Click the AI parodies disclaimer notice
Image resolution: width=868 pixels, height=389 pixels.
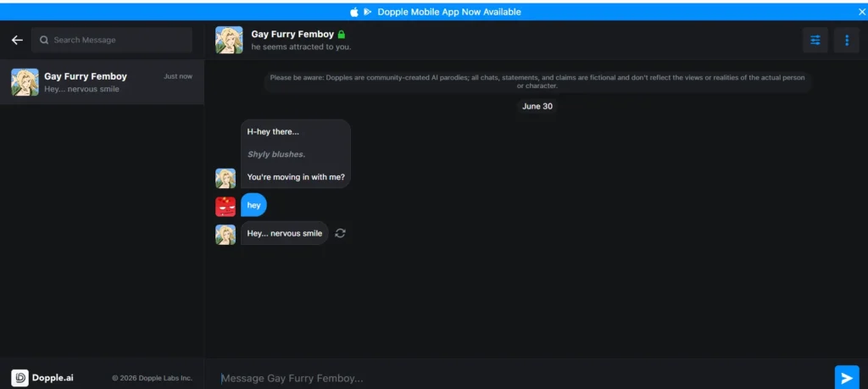(537, 81)
